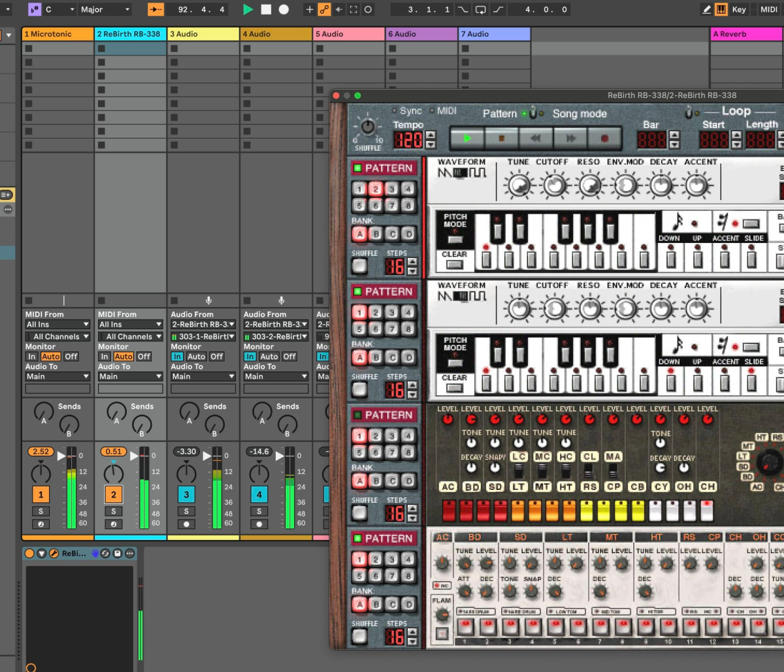Image resolution: width=784 pixels, height=672 pixels.
Task: Toggle the draw mode pencil icon
Action: coord(706,10)
